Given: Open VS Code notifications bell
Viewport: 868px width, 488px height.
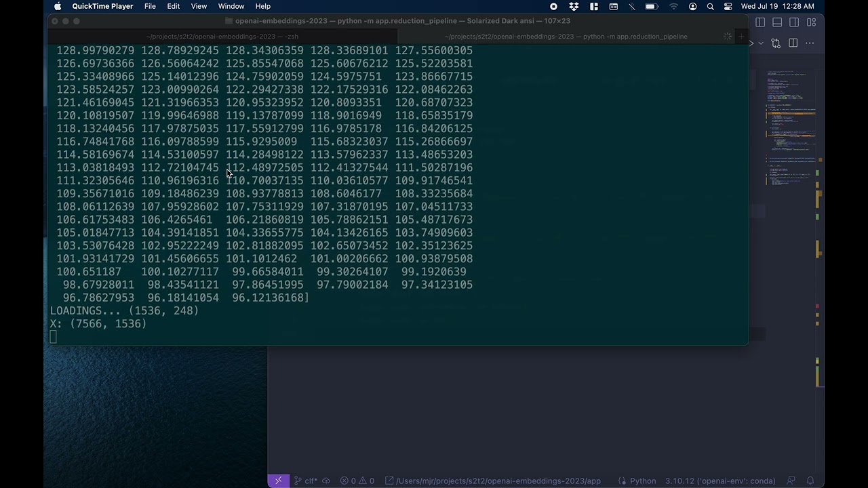Looking at the screenshot, I should point(810,481).
